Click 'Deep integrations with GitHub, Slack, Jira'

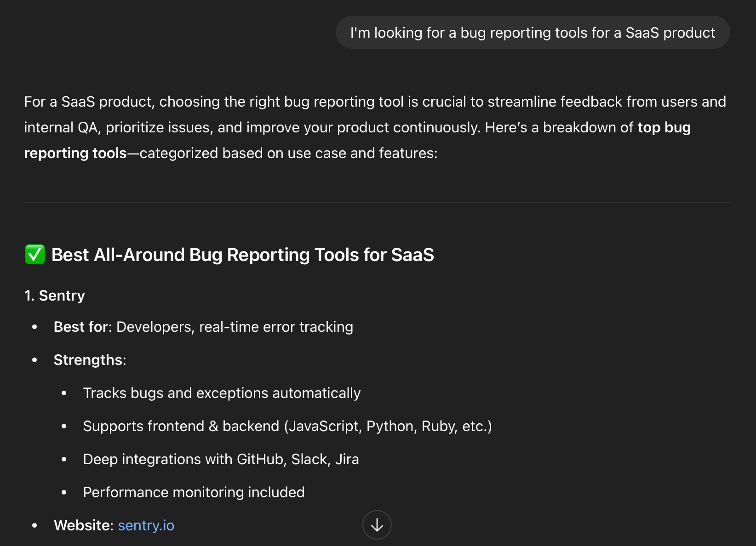[x=221, y=460]
